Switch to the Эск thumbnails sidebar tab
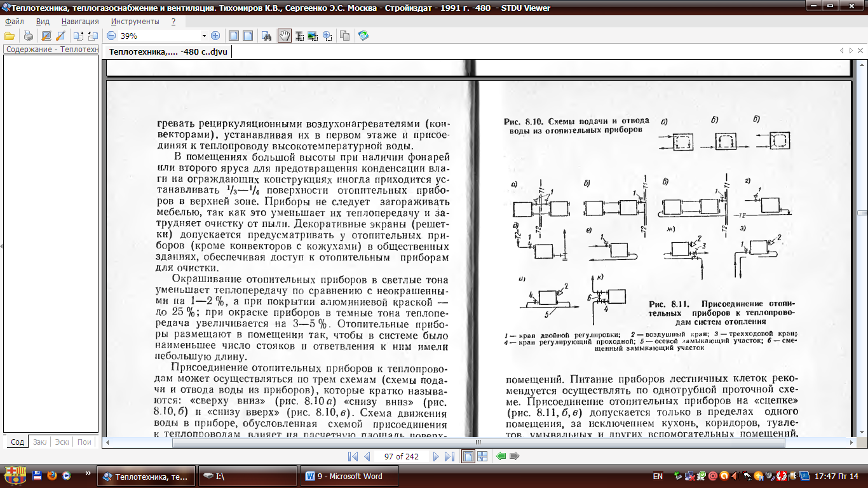This screenshot has height=488, width=868. [x=62, y=442]
